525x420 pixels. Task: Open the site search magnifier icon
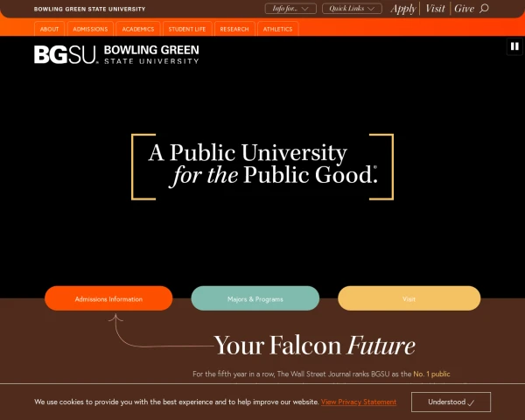click(484, 9)
